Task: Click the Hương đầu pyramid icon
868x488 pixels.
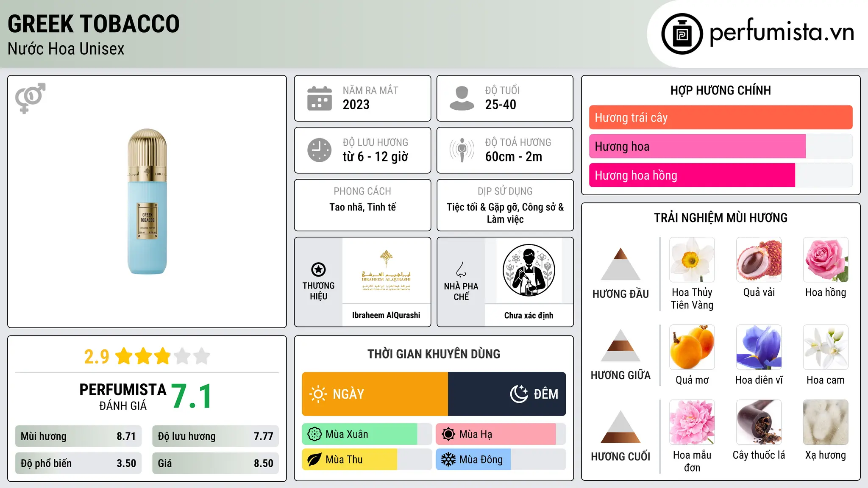Action: [620, 264]
